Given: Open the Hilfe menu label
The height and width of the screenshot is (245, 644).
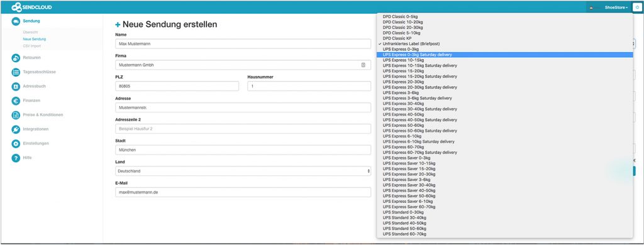Looking at the screenshot, I should [27, 158].
